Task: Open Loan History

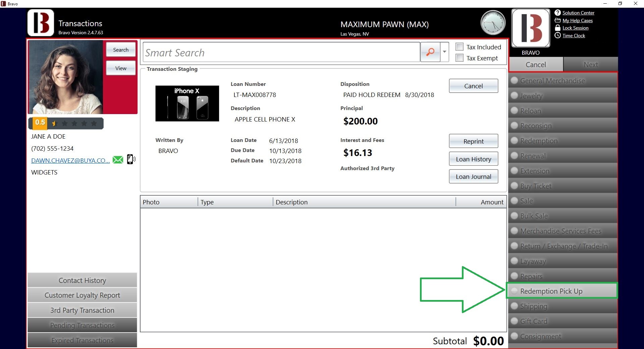Action: pyautogui.click(x=473, y=159)
